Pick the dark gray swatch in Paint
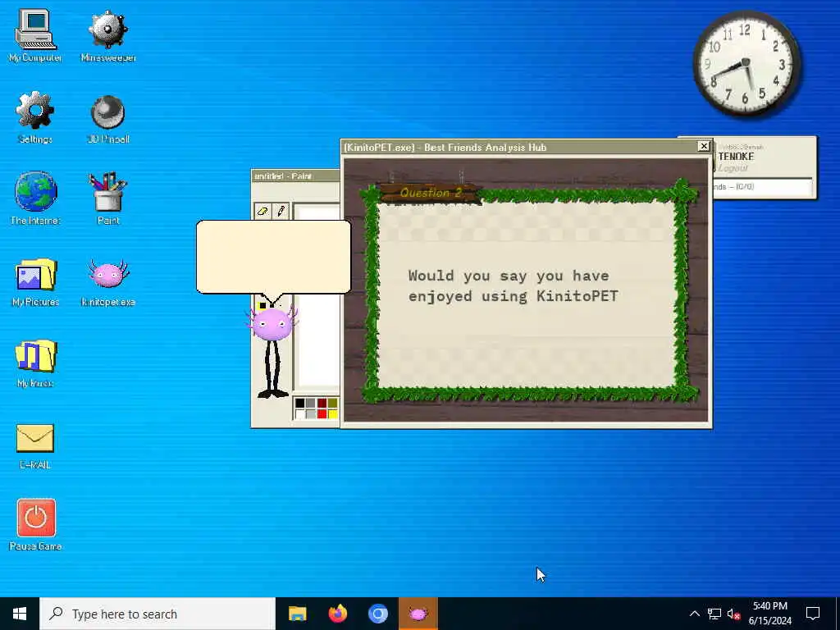This screenshot has height=630, width=840. click(x=311, y=403)
